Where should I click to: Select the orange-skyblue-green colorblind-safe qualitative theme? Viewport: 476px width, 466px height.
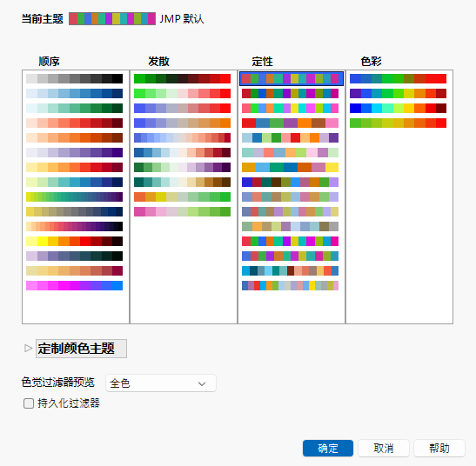(x=291, y=168)
